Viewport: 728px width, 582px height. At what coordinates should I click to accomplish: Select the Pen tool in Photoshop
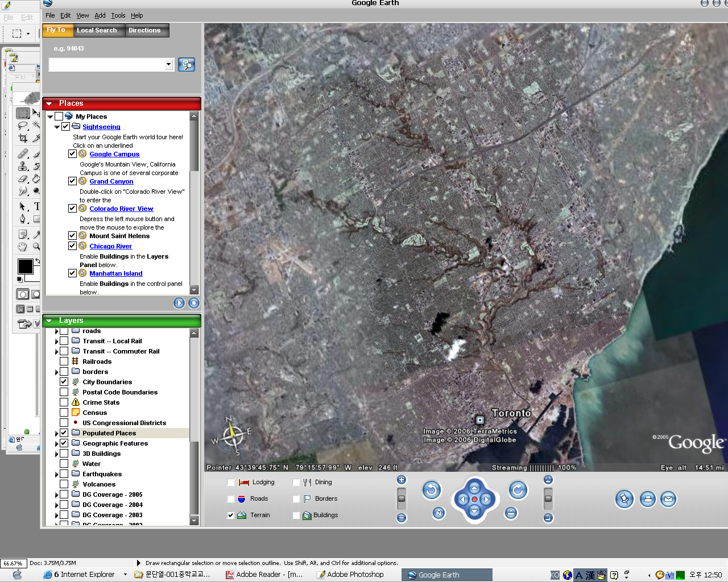[23, 219]
